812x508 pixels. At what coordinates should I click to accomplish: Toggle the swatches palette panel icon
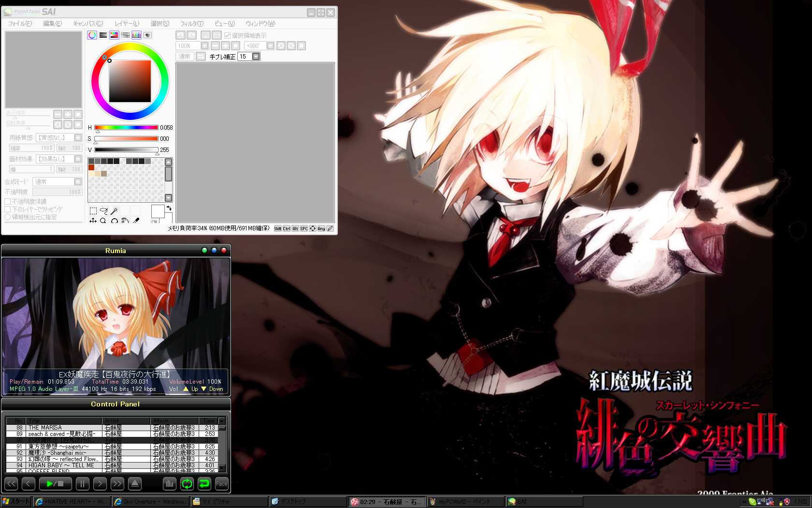137,35
